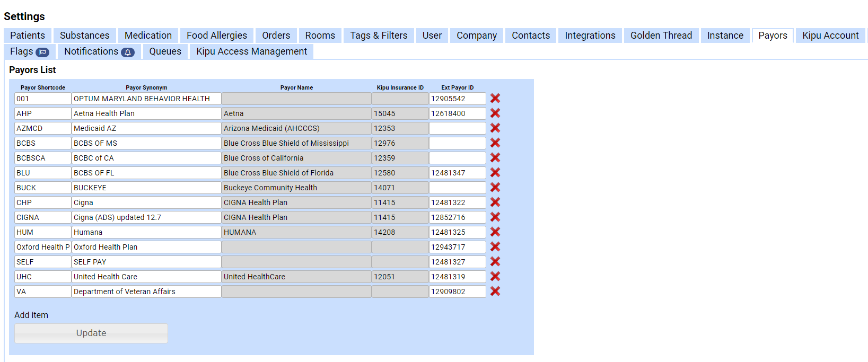Delete the BUCKEYE payor entry

point(495,188)
